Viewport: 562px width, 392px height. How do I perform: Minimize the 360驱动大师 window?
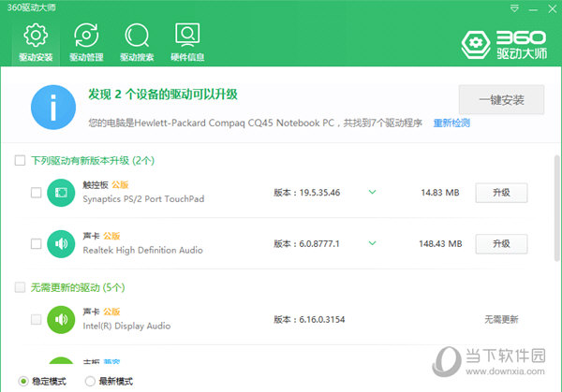533,9
